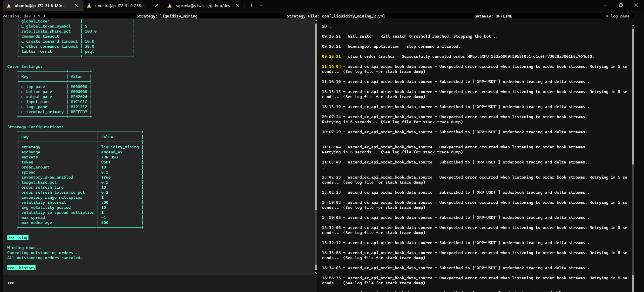Close the ubuntu@ip-172-31-8-180 tab
This screenshot has height=292, width=644.
pyautogui.click(x=76, y=5)
